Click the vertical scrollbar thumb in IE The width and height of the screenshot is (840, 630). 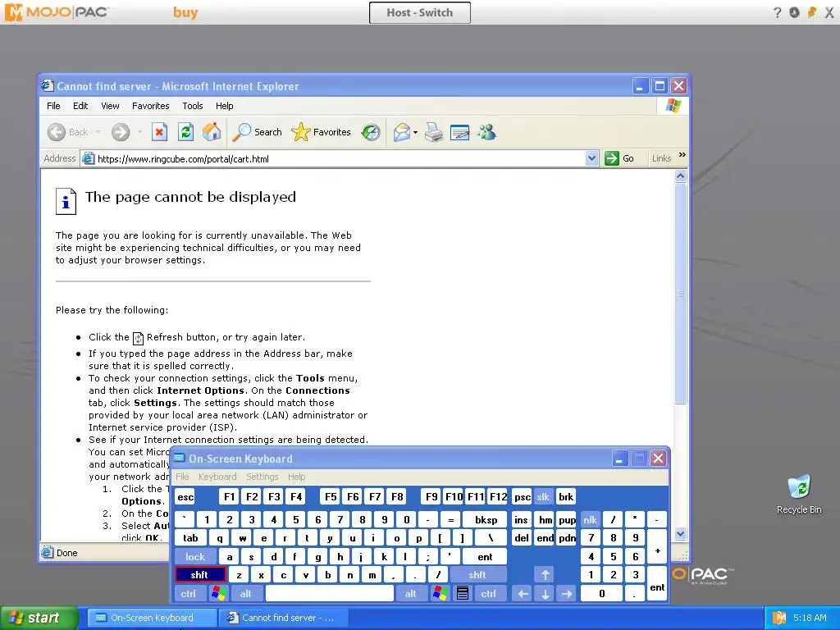680,293
